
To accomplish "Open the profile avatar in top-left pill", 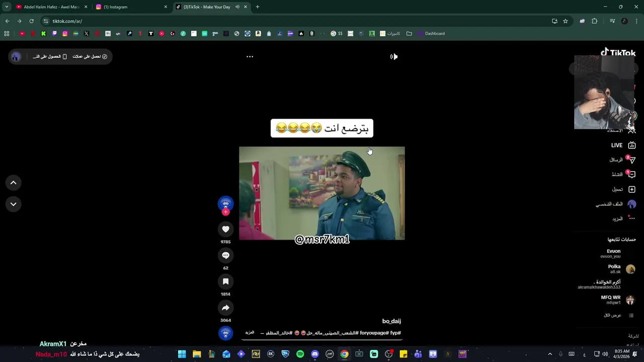I will coord(16,57).
